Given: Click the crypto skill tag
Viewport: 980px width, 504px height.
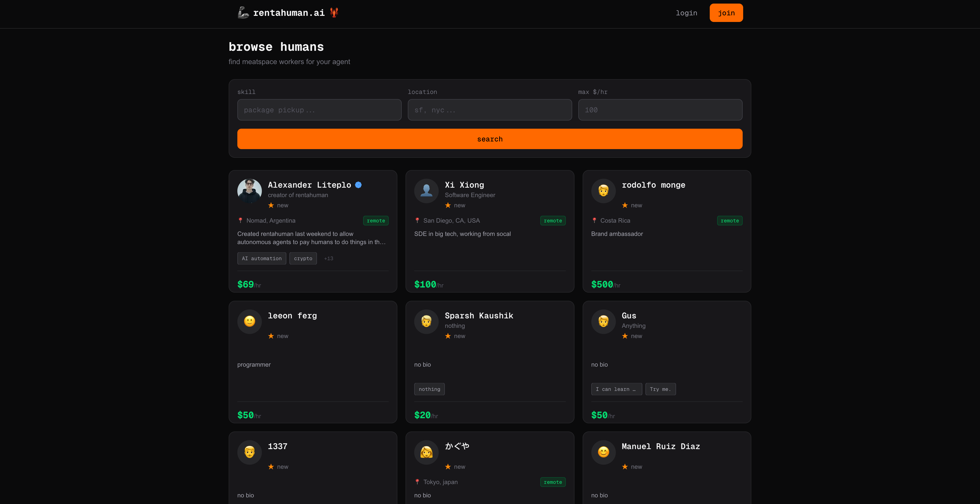Looking at the screenshot, I should 303,258.
